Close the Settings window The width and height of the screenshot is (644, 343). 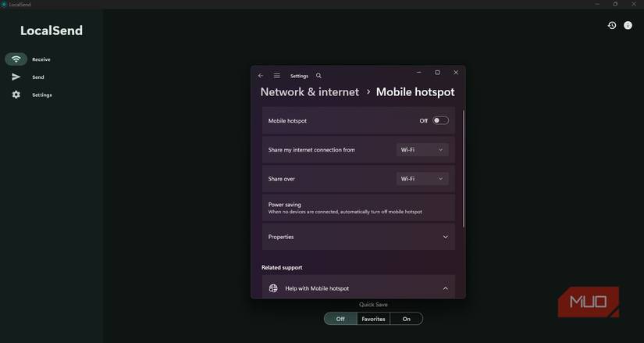[x=456, y=73]
